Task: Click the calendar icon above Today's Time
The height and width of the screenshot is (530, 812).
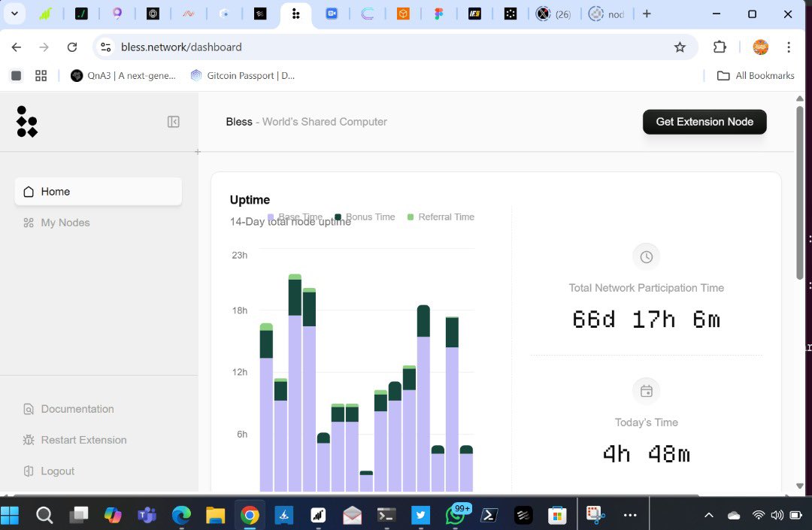Action: point(647,391)
